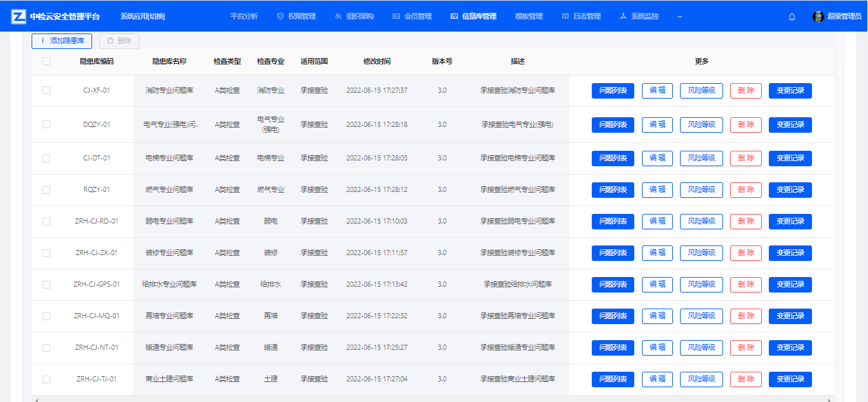Click the node icon beside 系统监控
This screenshot has width=868, height=402.
click(623, 17)
